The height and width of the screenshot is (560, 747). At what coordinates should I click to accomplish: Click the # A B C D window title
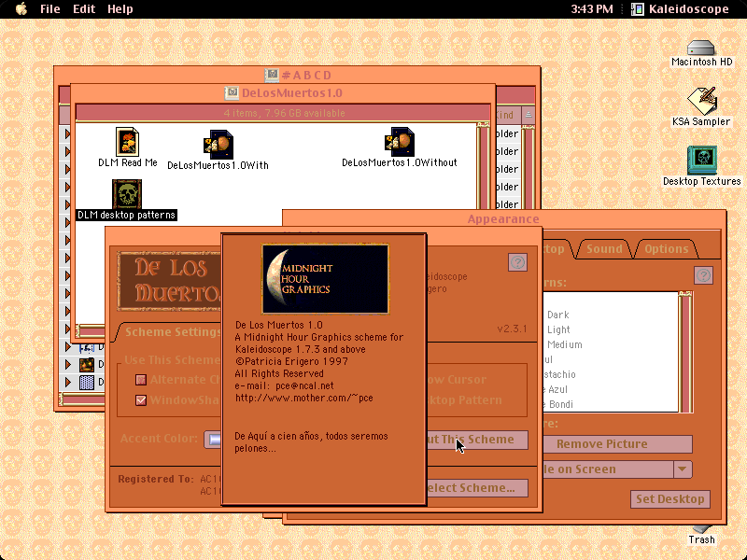(x=306, y=76)
